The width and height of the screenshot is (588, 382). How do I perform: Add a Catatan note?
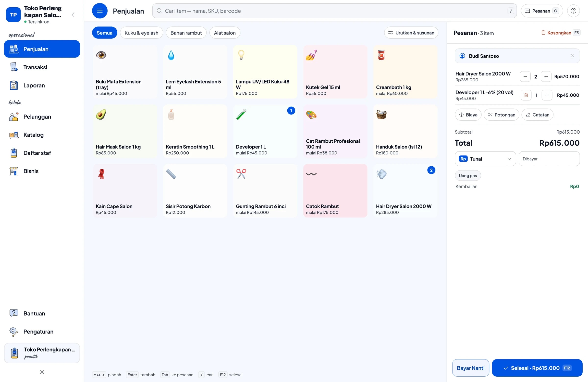[x=537, y=115]
